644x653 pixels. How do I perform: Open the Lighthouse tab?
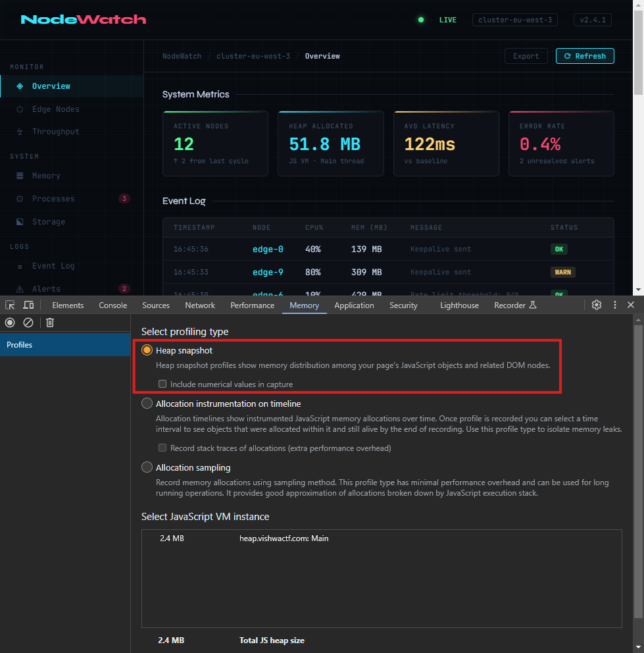point(460,305)
